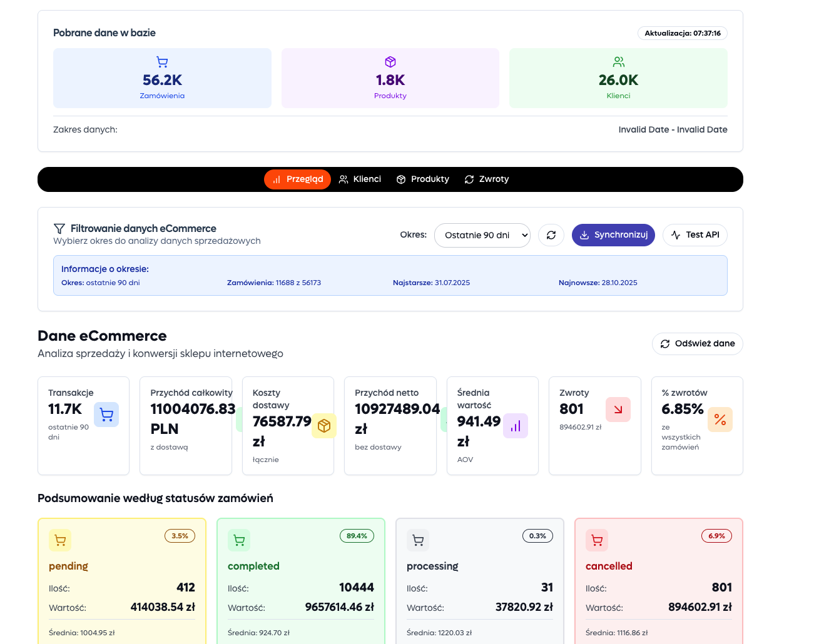This screenshot has height=644, width=814.
Task: Click the circular refresh icon button beside Okres dropdown
Action: [551, 235]
